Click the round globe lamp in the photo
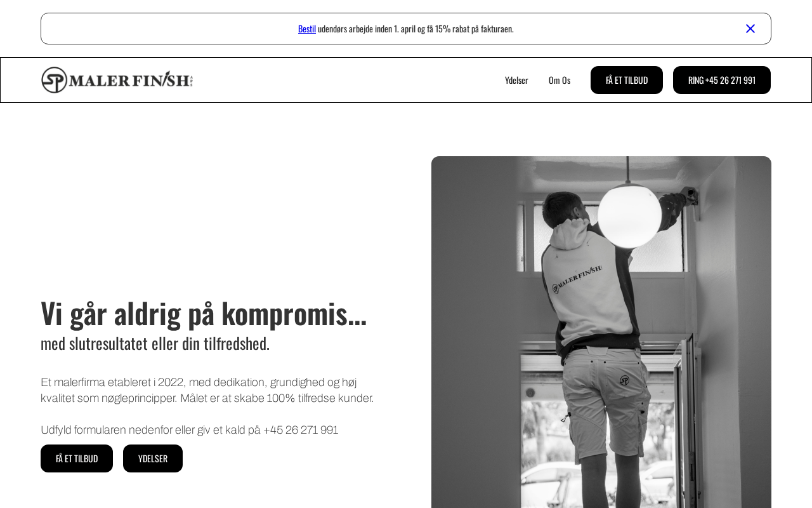 tap(629, 215)
